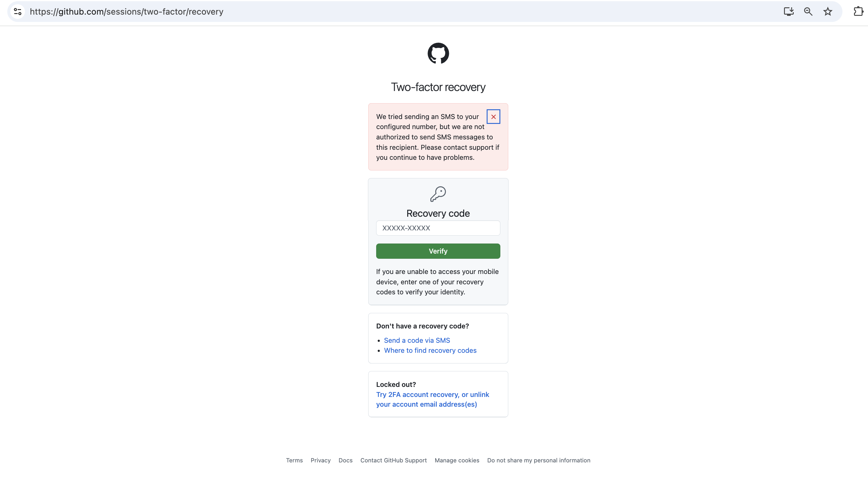
Task: Open Where to find recovery codes
Action: coord(430,351)
